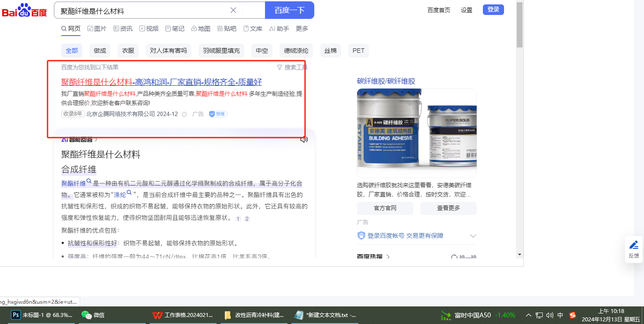Open 设置 in the top right
Viewport: 644px width, 324px height.
coord(467,10)
